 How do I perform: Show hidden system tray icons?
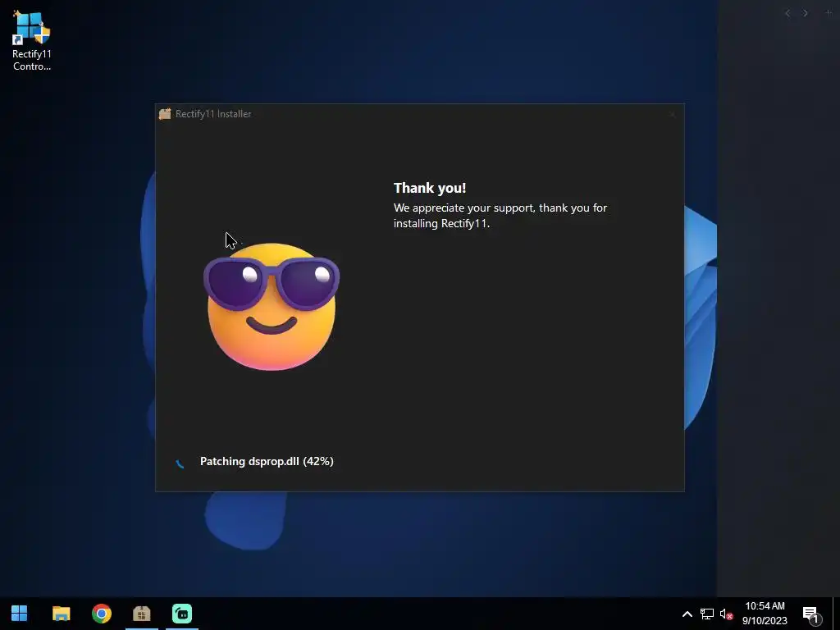pos(687,614)
